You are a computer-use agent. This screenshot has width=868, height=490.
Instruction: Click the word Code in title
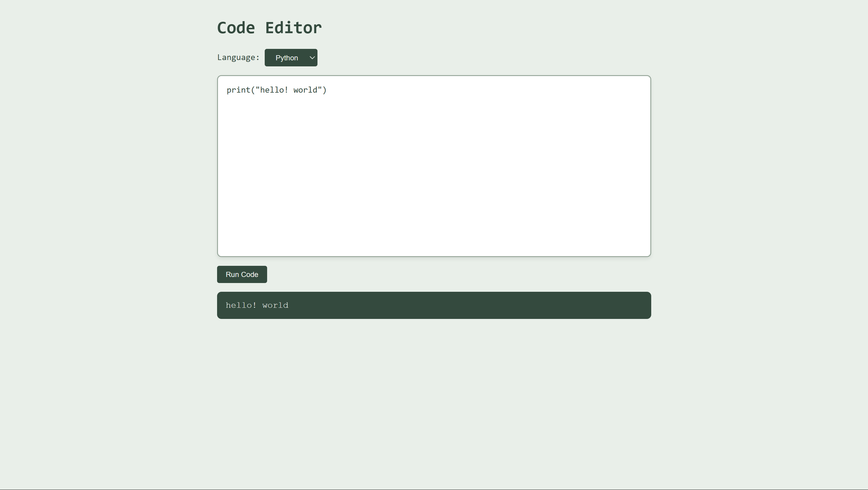click(236, 28)
